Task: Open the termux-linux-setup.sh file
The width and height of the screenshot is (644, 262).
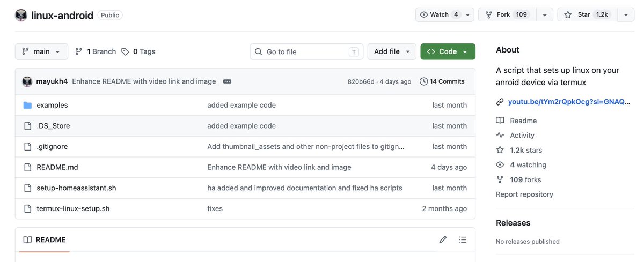Action: click(73, 208)
